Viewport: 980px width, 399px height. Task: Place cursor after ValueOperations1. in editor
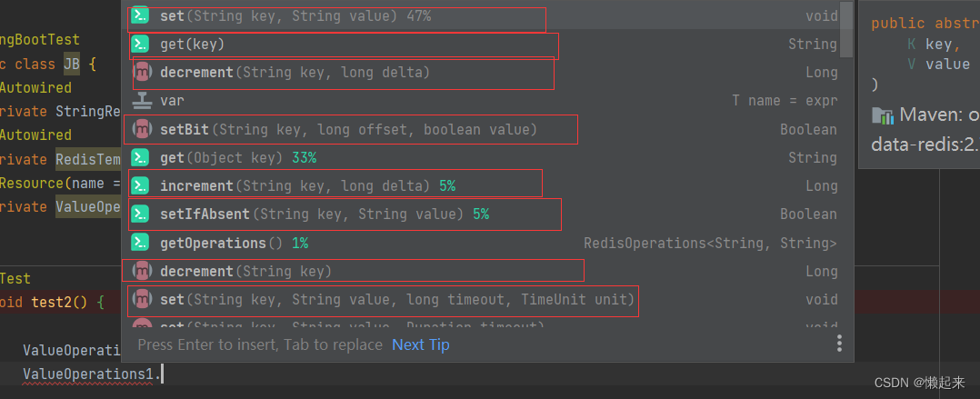(x=163, y=374)
